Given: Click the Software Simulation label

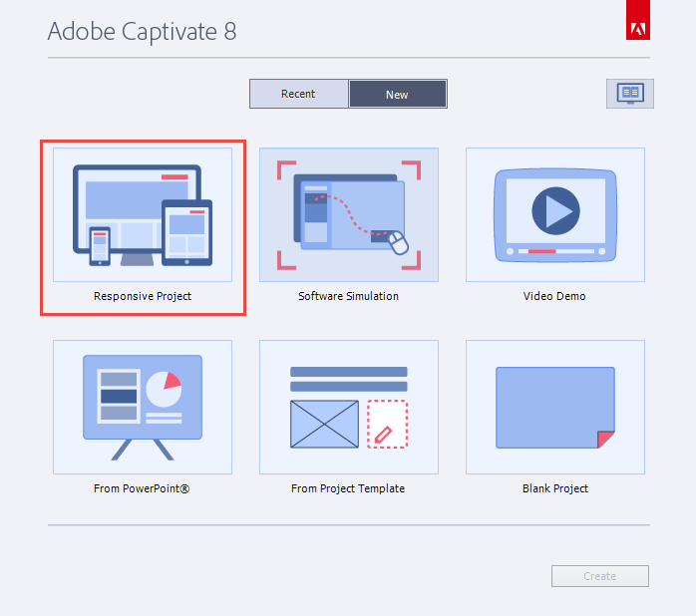Looking at the screenshot, I should 348,296.
